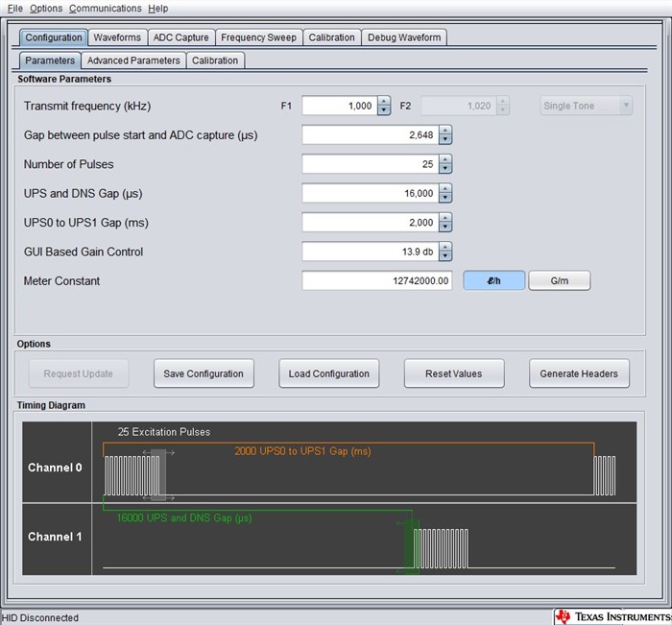Click the 'Meter Constant' label
The width and height of the screenshot is (672, 625).
pyautogui.click(x=61, y=280)
